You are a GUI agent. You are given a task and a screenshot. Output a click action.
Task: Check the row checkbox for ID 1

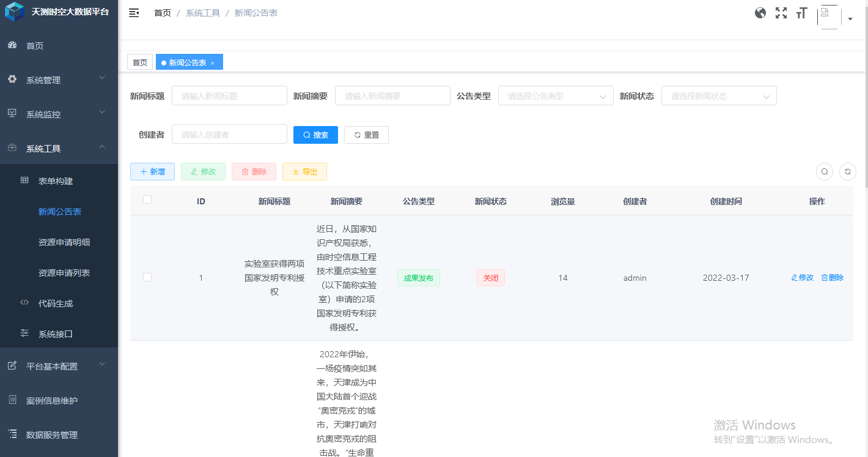coord(147,277)
